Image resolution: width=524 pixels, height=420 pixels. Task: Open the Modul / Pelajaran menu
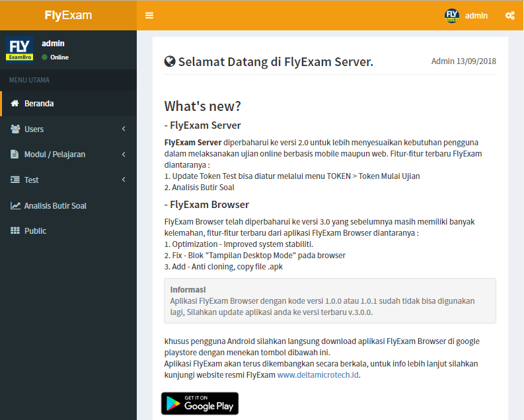tap(68, 155)
